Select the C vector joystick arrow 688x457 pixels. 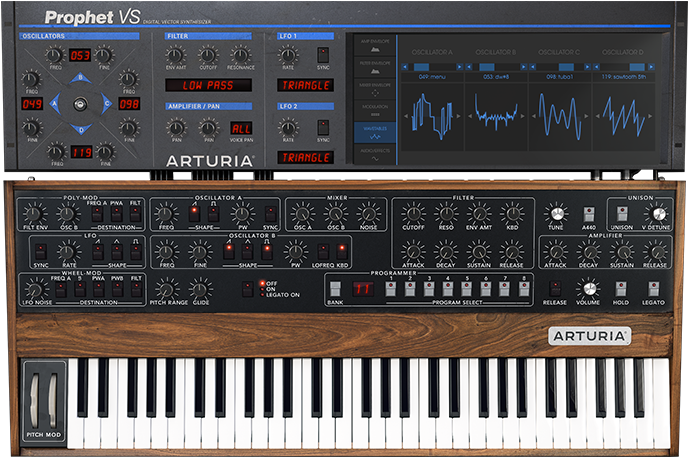point(106,104)
